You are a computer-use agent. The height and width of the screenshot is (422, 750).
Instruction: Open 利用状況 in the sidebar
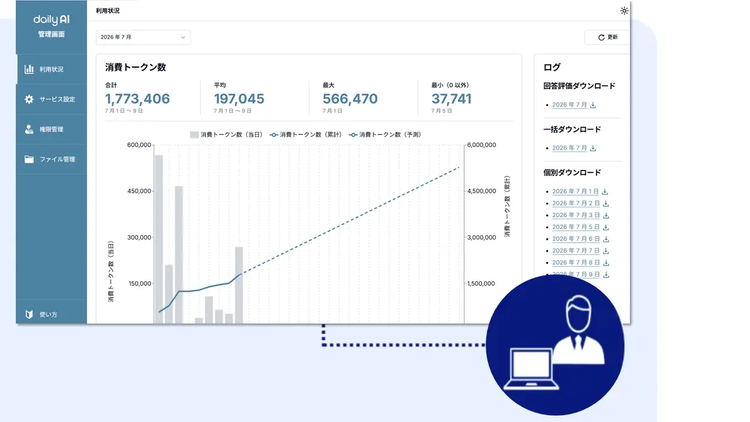52,69
